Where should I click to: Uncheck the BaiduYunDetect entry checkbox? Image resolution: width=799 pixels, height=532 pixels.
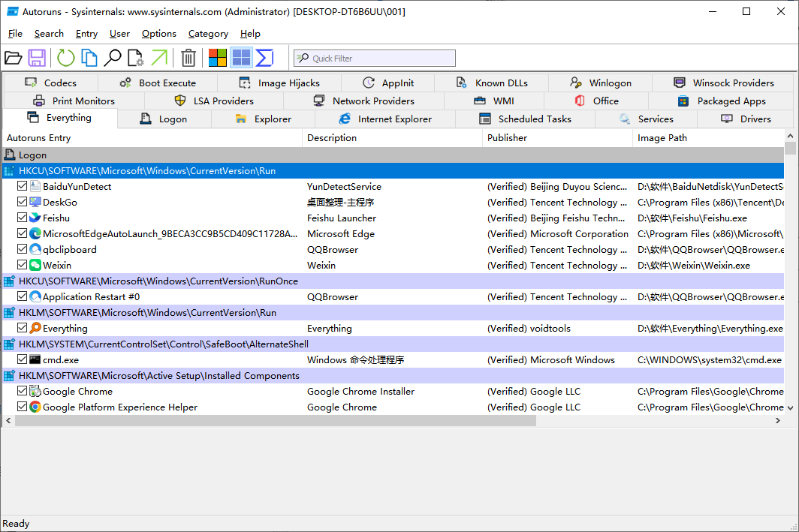(22, 186)
